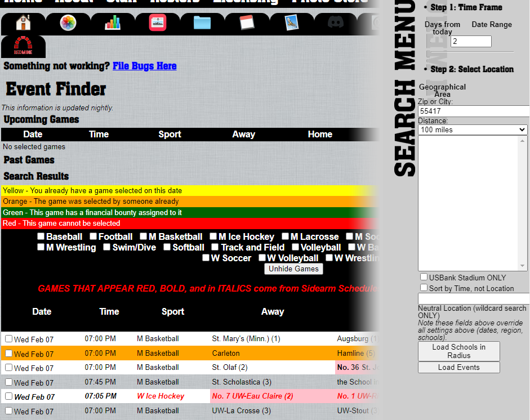
Task: Select the Carleton game row checkbox
Action: [x=9, y=354]
